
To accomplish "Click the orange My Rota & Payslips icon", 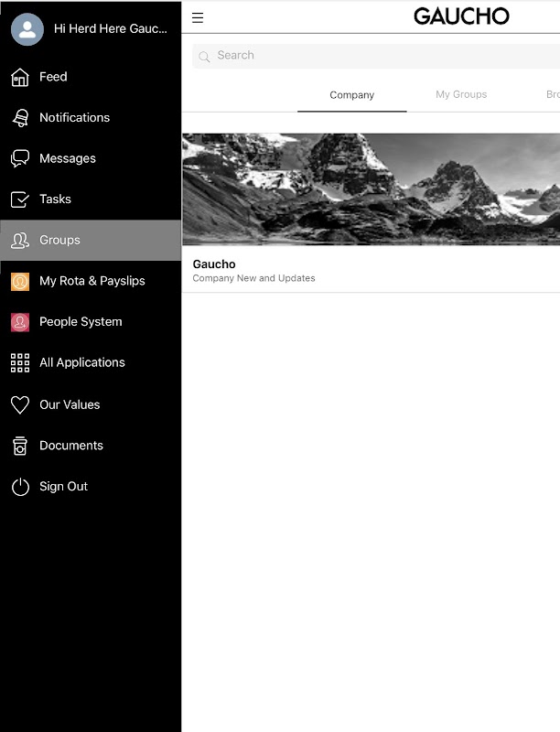I will click(20, 282).
